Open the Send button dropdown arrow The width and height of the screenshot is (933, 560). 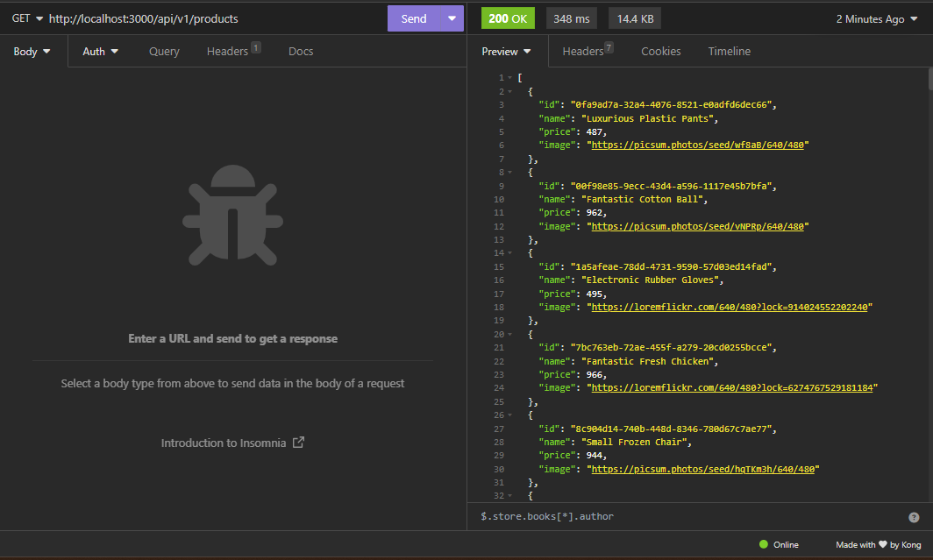click(452, 18)
